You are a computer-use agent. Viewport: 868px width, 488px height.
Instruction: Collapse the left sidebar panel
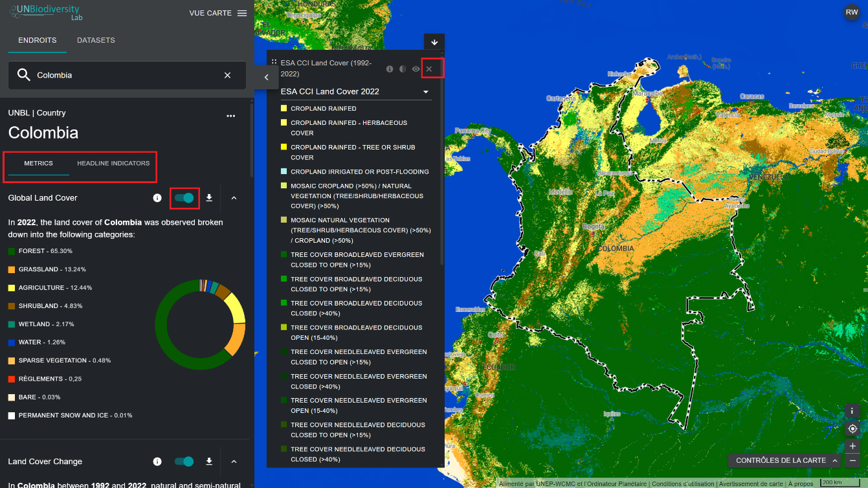266,77
